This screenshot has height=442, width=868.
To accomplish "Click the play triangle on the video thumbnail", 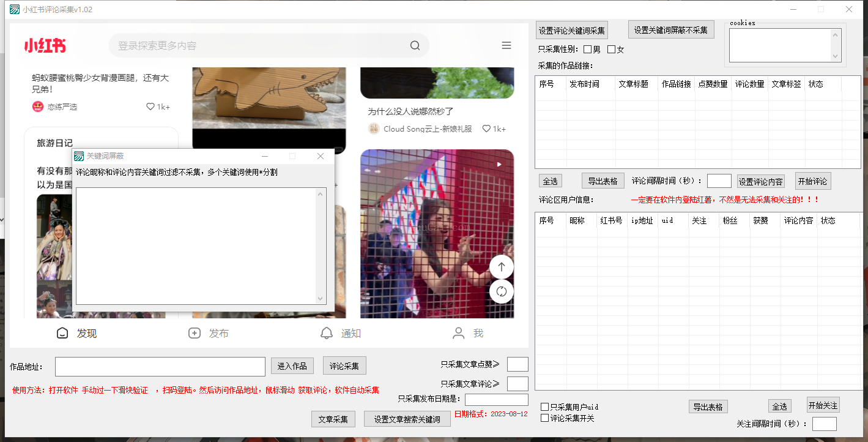I will (x=499, y=164).
